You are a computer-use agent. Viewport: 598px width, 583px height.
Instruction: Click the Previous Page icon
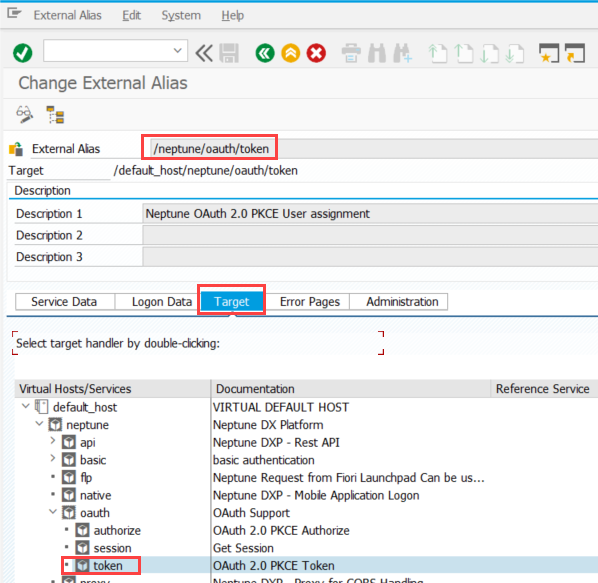point(463,53)
